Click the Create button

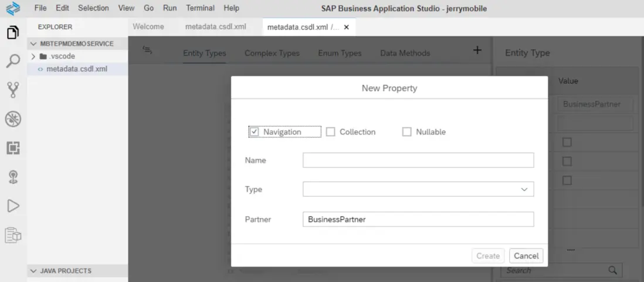click(x=487, y=256)
